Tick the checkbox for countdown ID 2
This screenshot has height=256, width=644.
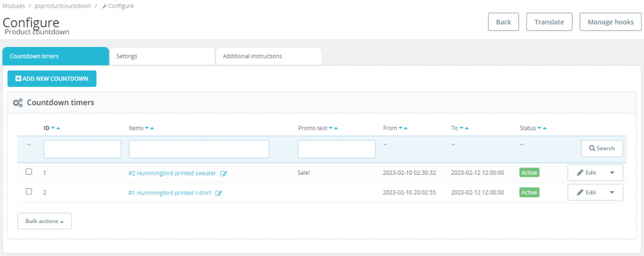tap(29, 192)
